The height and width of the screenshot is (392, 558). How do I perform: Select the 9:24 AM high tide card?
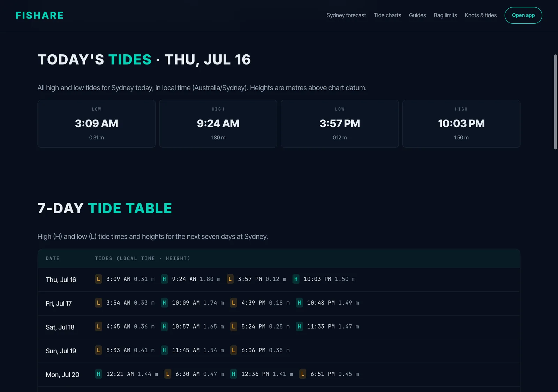click(x=218, y=124)
